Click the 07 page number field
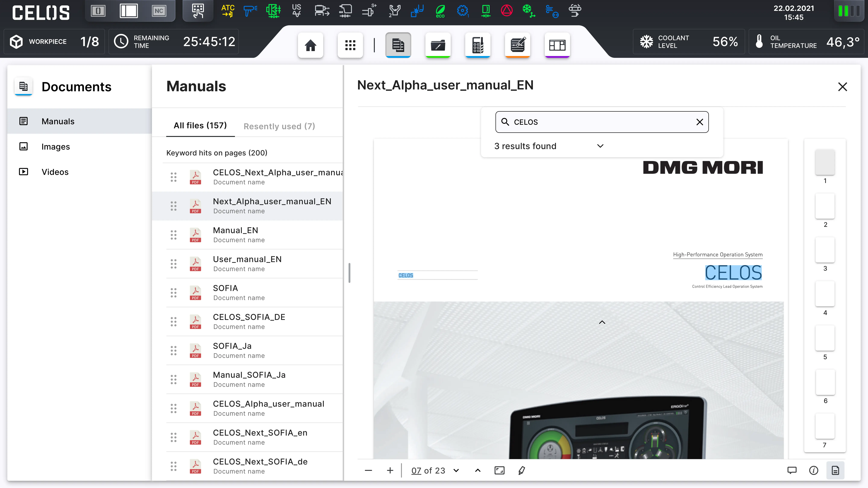The height and width of the screenshot is (488, 868). (x=416, y=471)
